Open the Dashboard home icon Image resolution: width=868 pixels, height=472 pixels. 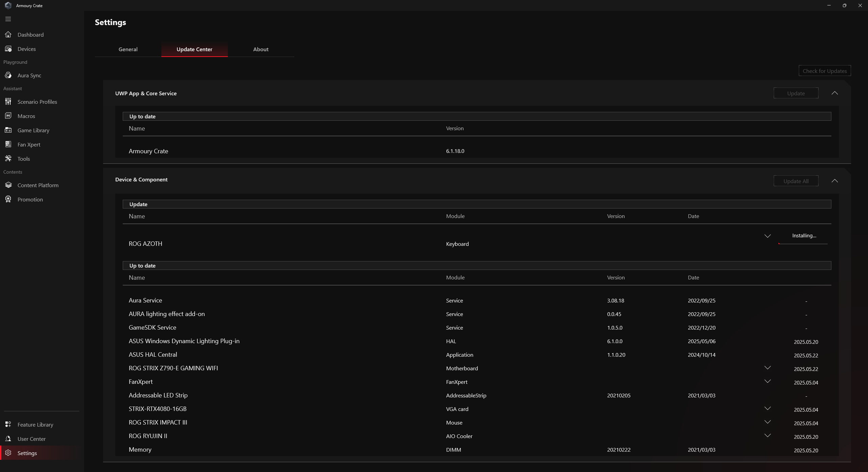click(8, 35)
